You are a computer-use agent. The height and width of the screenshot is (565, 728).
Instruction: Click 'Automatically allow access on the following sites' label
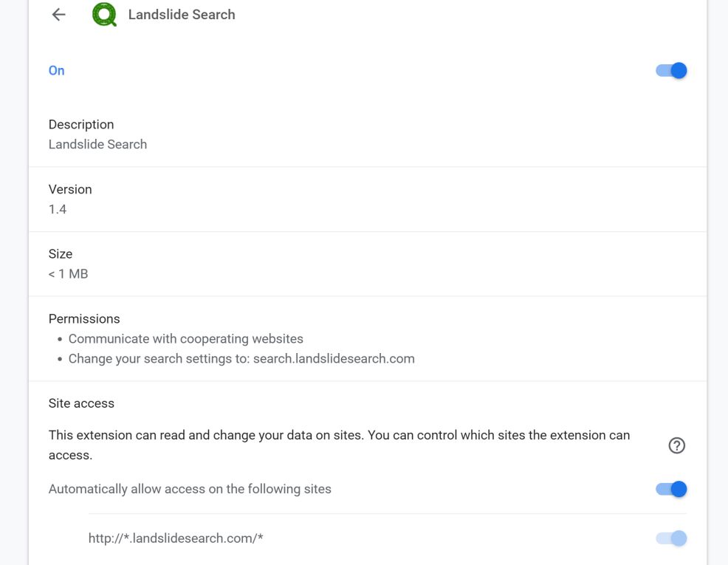(190, 489)
